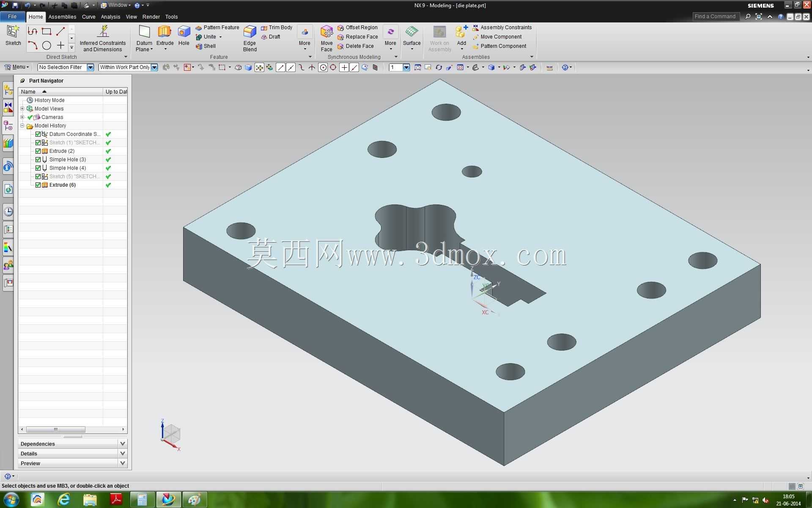Open the File menu
The width and height of the screenshot is (812, 508).
click(12, 17)
